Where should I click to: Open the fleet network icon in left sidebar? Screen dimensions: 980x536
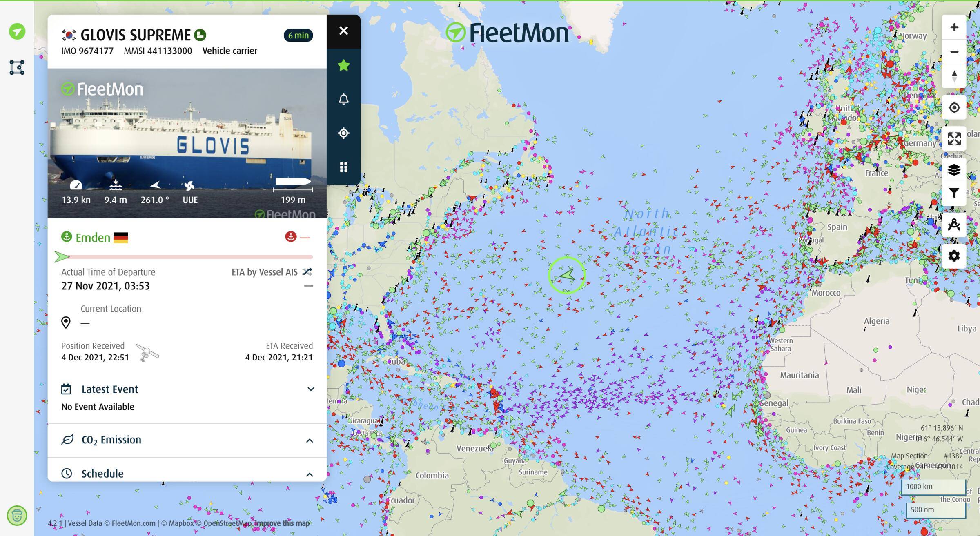click(17, 67)
